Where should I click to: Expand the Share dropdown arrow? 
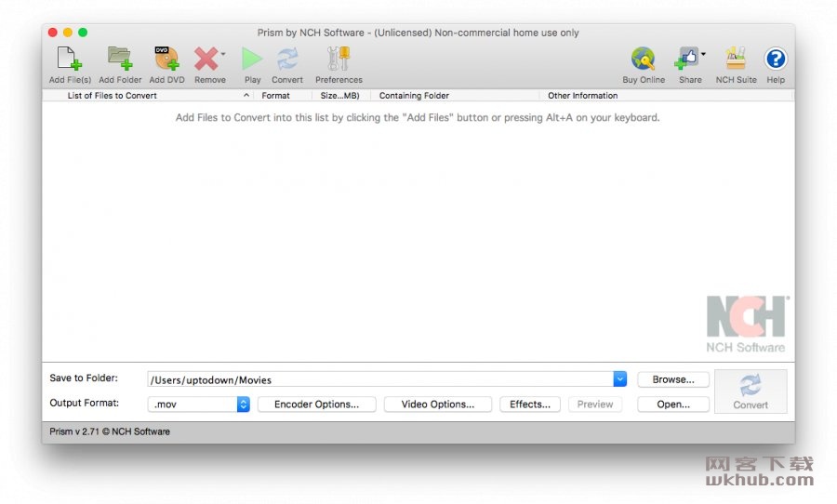point(704,54)
